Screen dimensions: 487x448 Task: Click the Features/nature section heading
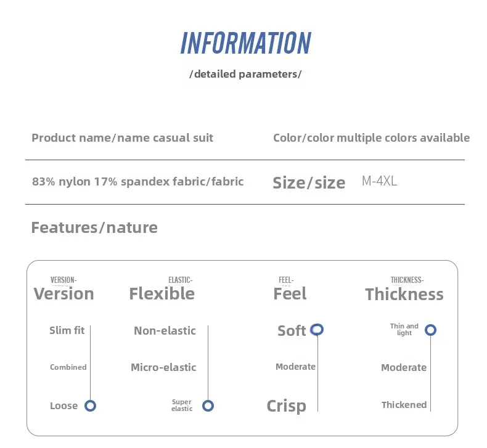point(94,228)
